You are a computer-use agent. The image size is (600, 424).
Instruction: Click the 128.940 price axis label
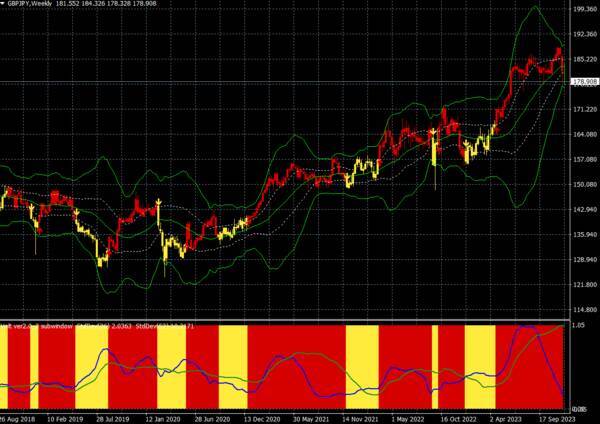(x=584, y=259)
